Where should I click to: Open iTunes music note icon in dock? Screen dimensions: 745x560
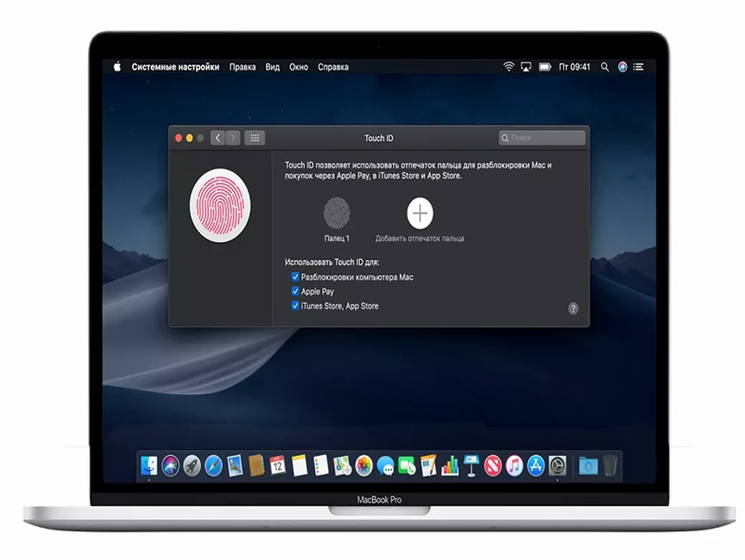[514, 465]
